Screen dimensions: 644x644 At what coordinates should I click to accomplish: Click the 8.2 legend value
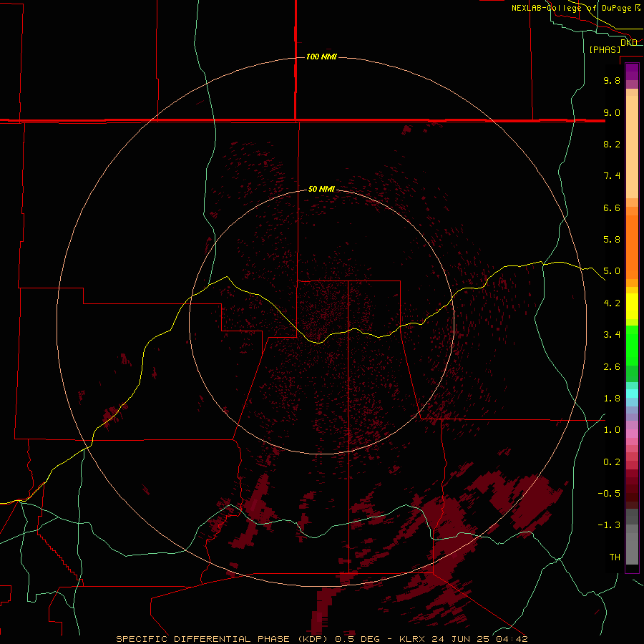612,144
